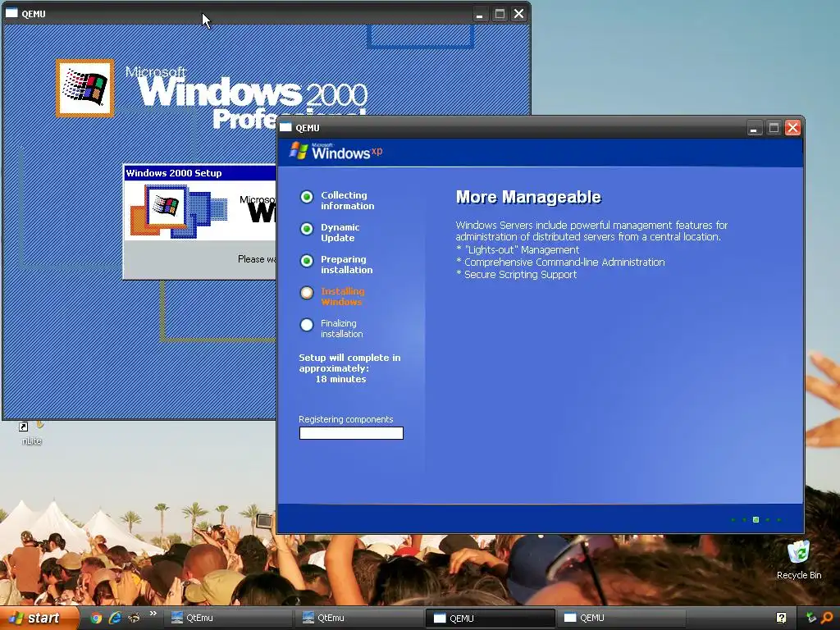The width and height of the screenshot is (840, 630).
Task: Click "Comprehensive Command-line Administration" text
Action: [564, 262]
